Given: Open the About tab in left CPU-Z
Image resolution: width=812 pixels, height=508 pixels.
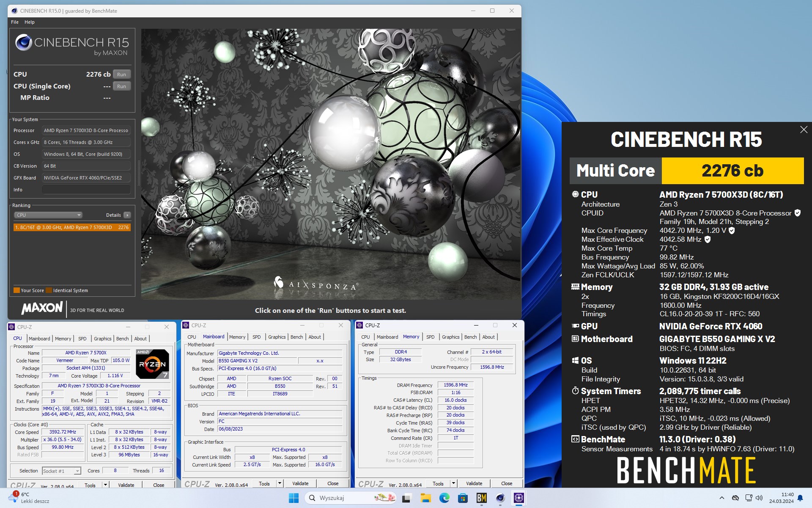Looking at the screenshot, I should click(140, 339).
